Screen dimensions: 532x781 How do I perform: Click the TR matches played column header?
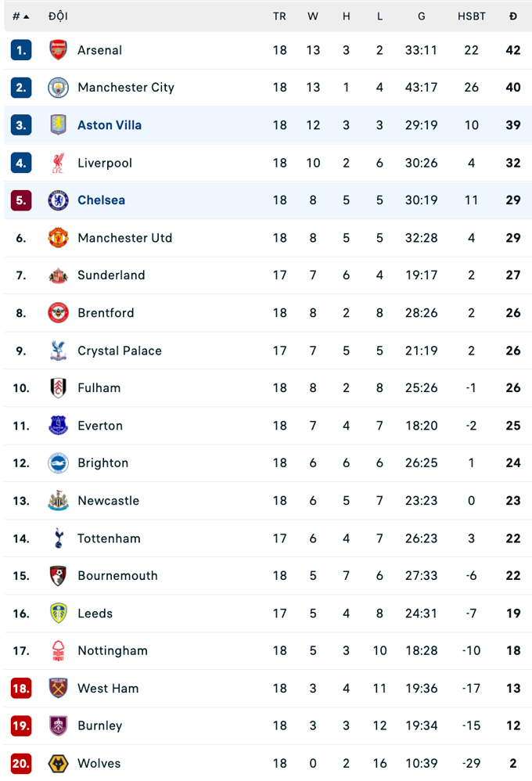click(x=279, y=16)
